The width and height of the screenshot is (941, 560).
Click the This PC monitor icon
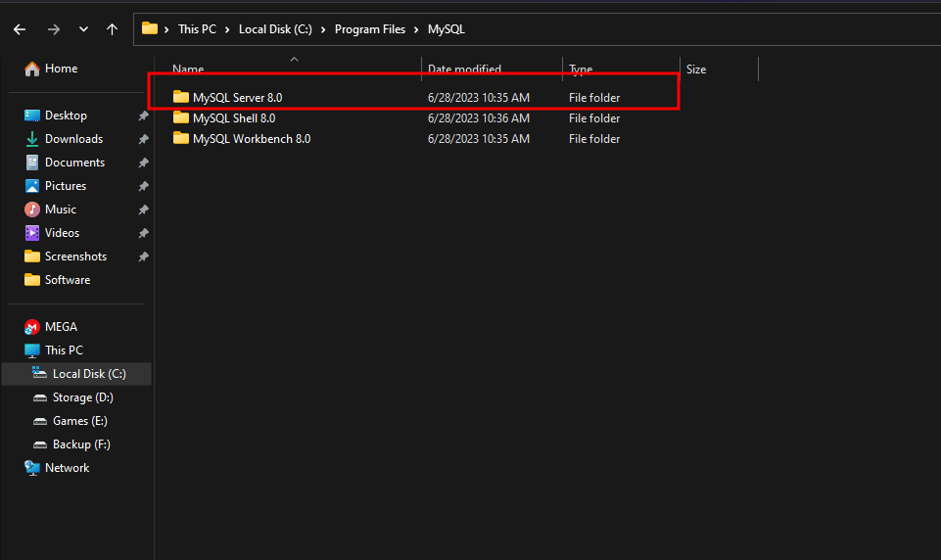[31, 350]
